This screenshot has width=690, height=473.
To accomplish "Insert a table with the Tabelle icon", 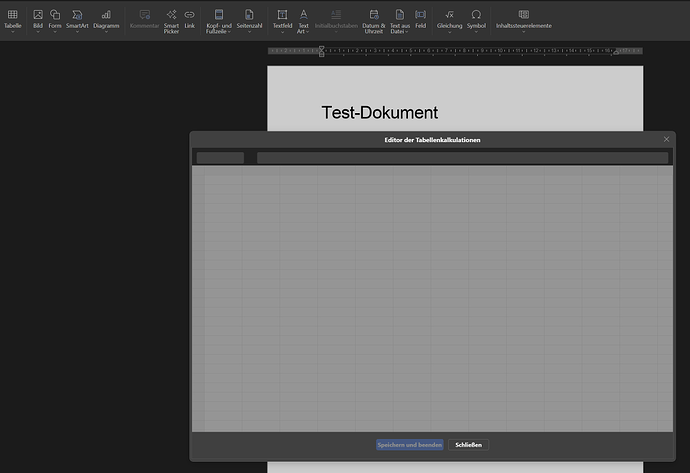I will click(12, 15).
